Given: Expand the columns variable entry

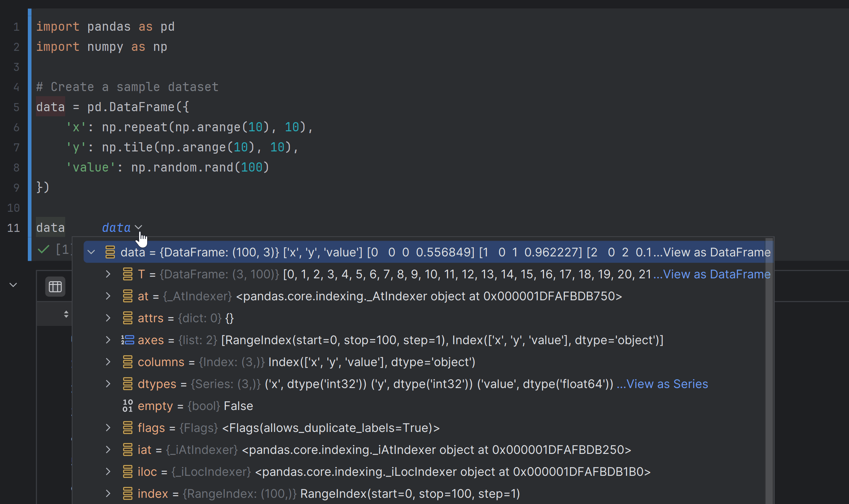Looking at the screenshot, I should click(x=107, y=362).
